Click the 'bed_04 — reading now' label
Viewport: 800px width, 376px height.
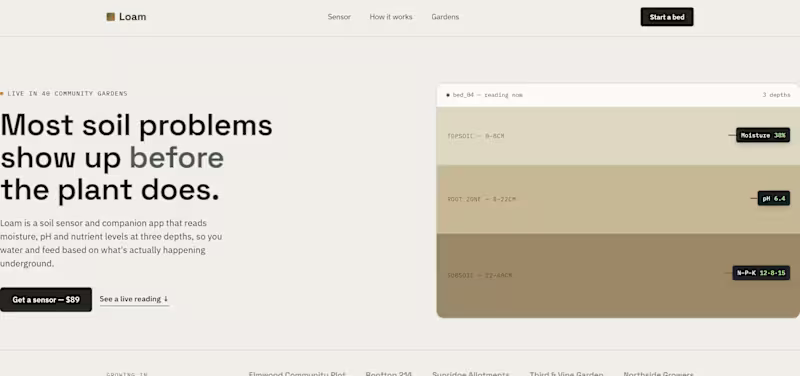487,95
